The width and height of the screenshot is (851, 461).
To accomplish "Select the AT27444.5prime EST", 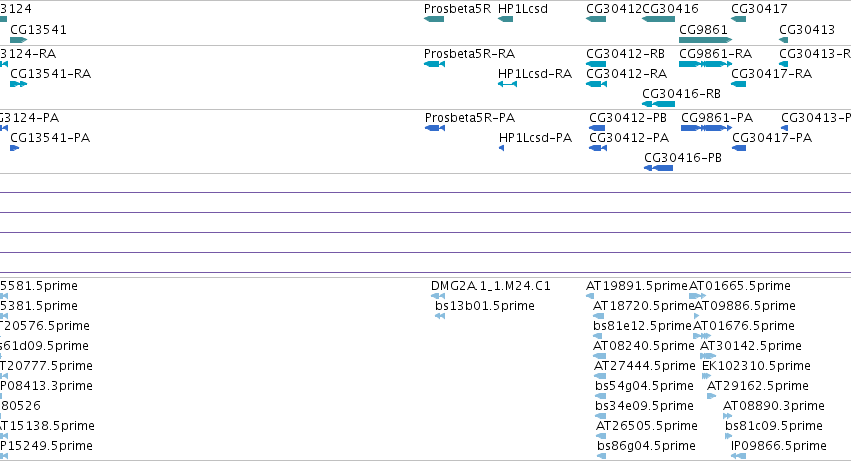I will pyautogui.click(x=600, y=376).
